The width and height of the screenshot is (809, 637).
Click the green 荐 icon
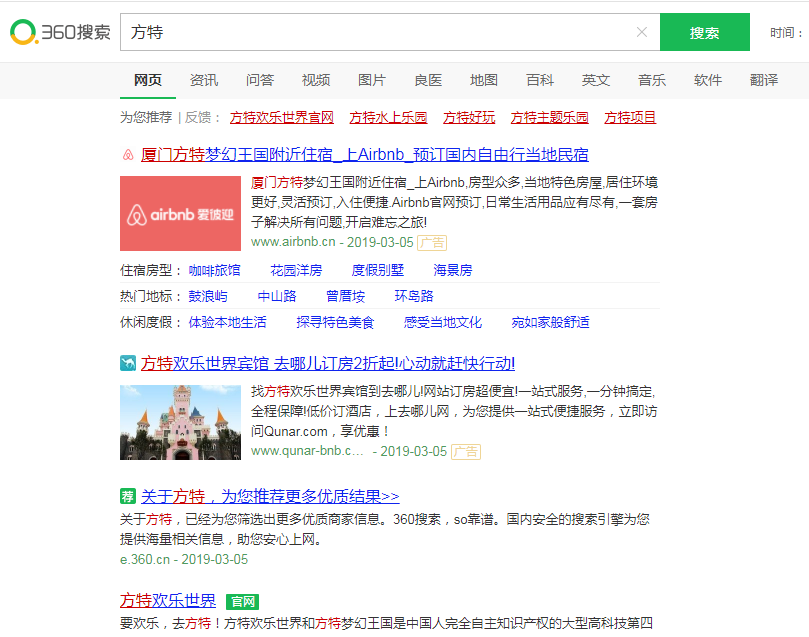128,496
